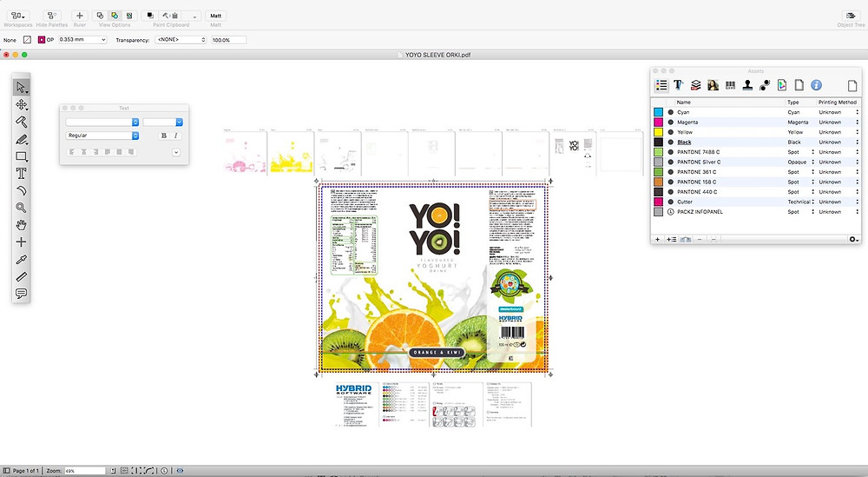The image size is (868, 477).
Task: Toggle visibility dot of PANTONE 7488 C
Action: point(670,152)
